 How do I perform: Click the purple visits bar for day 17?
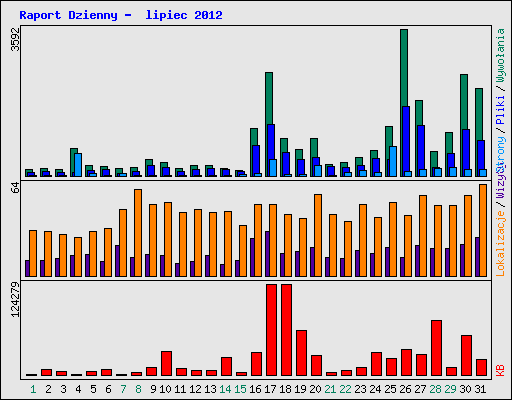(x=267, y=254)
